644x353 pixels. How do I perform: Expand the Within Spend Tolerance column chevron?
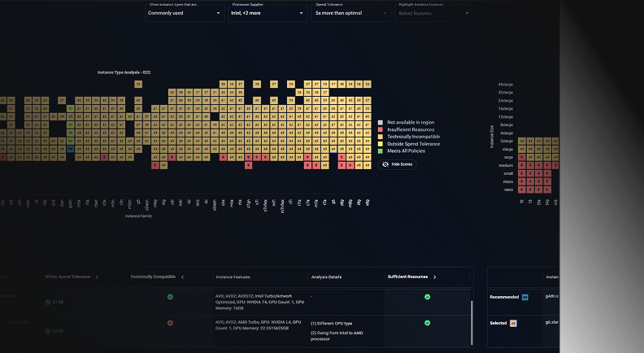pos(97,277)
